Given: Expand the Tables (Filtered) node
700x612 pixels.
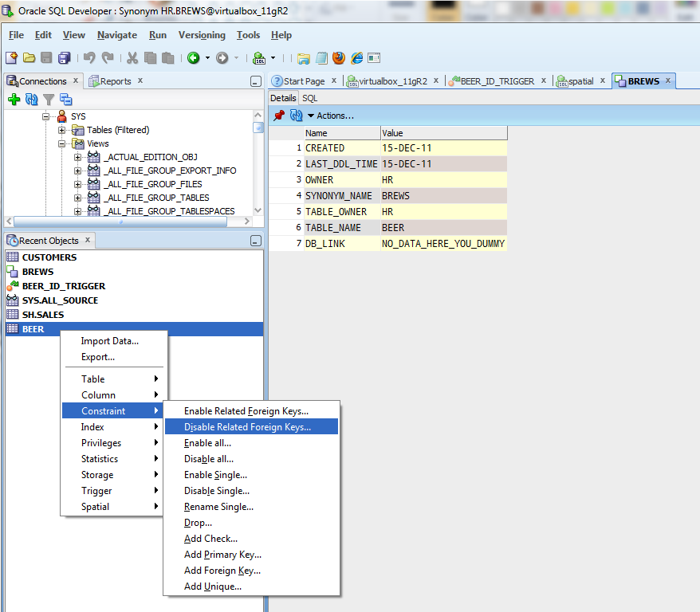Looking at the screenshot, I should click(x=62, y=130).
